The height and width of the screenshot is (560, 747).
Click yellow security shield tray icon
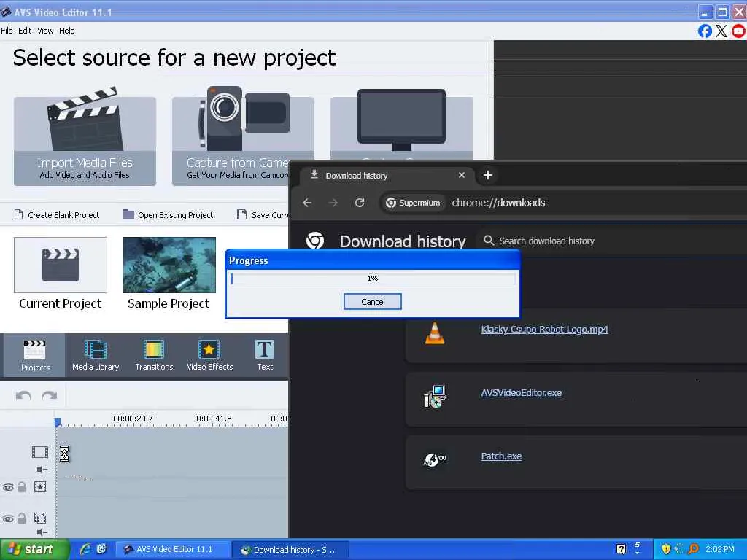tap(666, 549)
